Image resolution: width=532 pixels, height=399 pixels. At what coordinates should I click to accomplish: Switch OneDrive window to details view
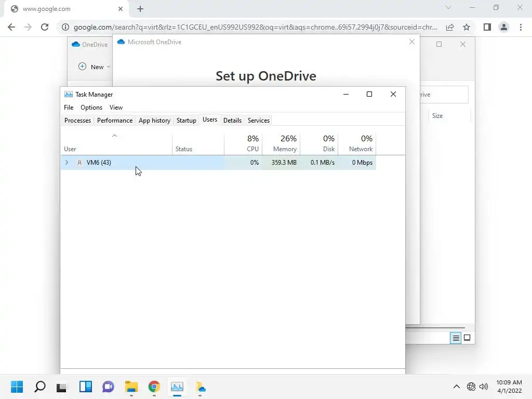click(456, 338)
